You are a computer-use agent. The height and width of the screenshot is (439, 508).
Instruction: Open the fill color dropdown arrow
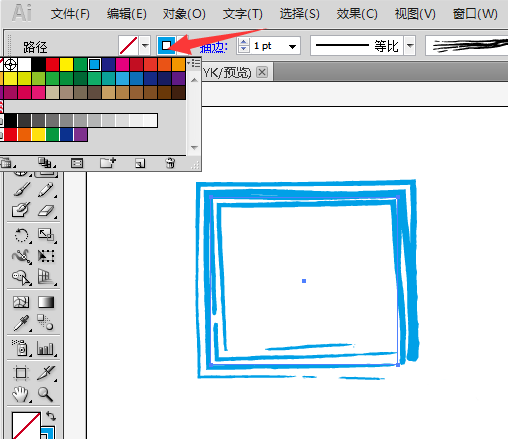[x=145, y=45]
